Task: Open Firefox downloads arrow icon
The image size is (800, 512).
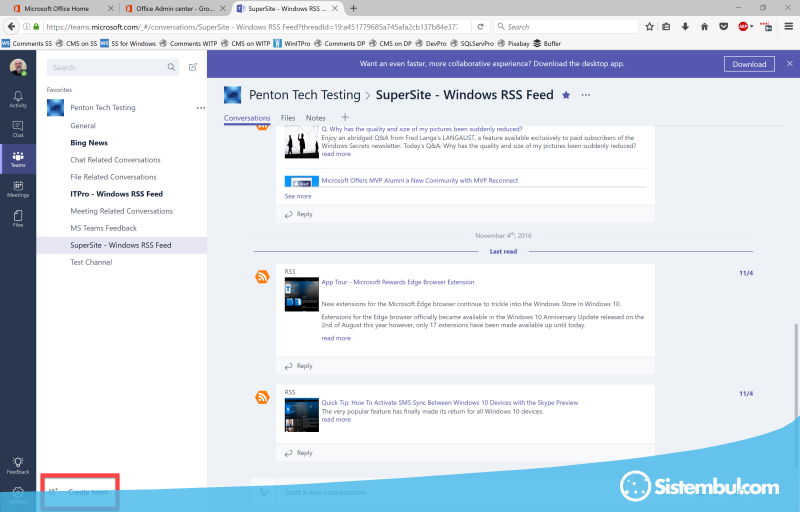Action: click(685, 27)
